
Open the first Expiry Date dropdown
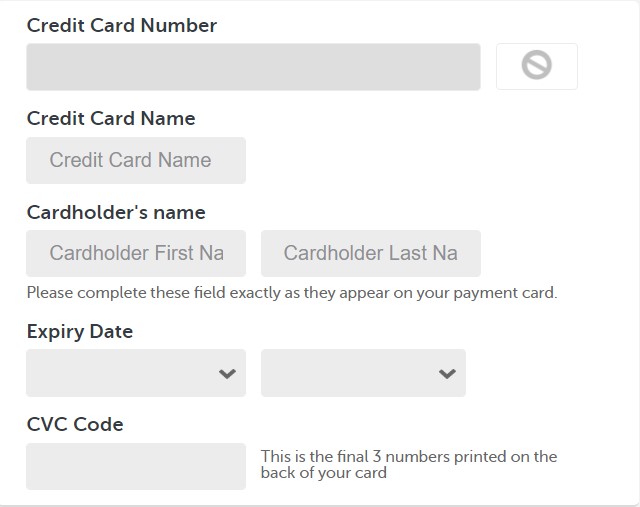click(x=136, y=373)
